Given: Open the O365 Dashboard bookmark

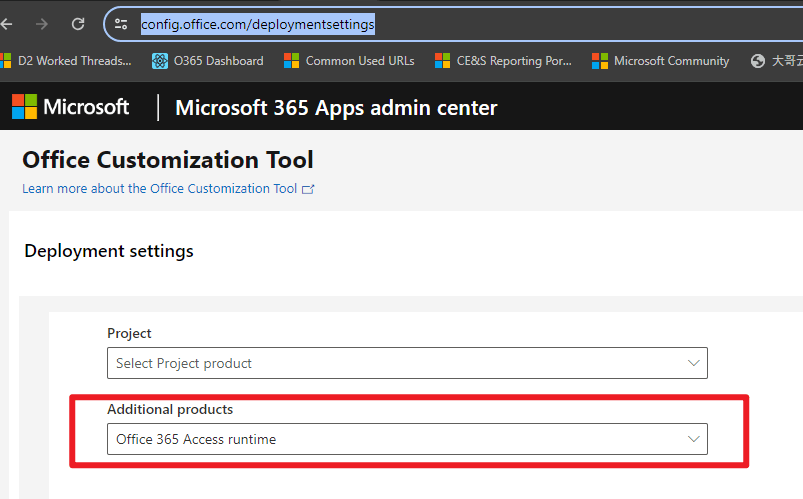Looking at the screenshot, I should pyautogui.click(x=208, y=61).
